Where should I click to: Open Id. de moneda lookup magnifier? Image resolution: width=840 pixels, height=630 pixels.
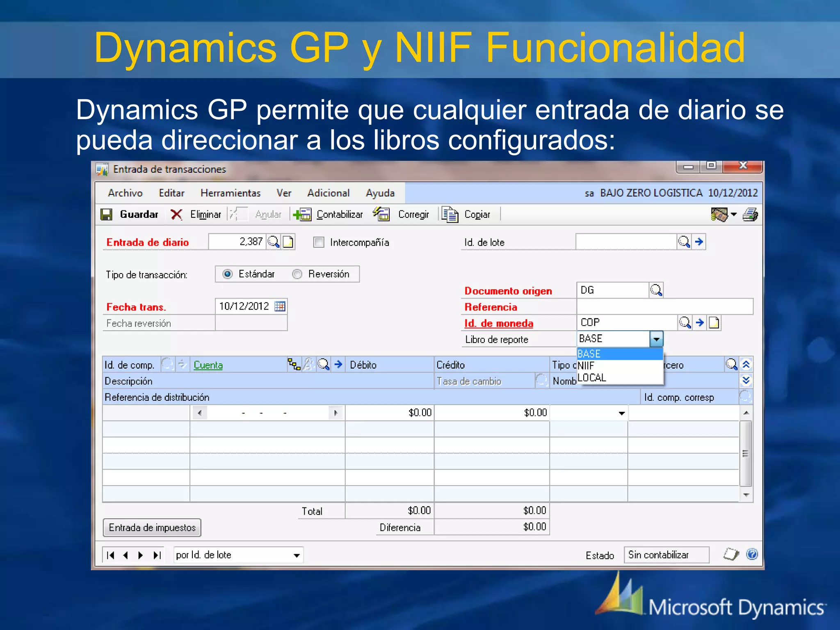(685, 322)
